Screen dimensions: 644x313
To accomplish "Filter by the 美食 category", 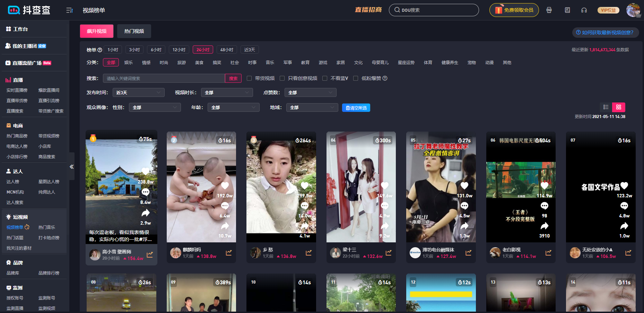I will tap(199, 63).
